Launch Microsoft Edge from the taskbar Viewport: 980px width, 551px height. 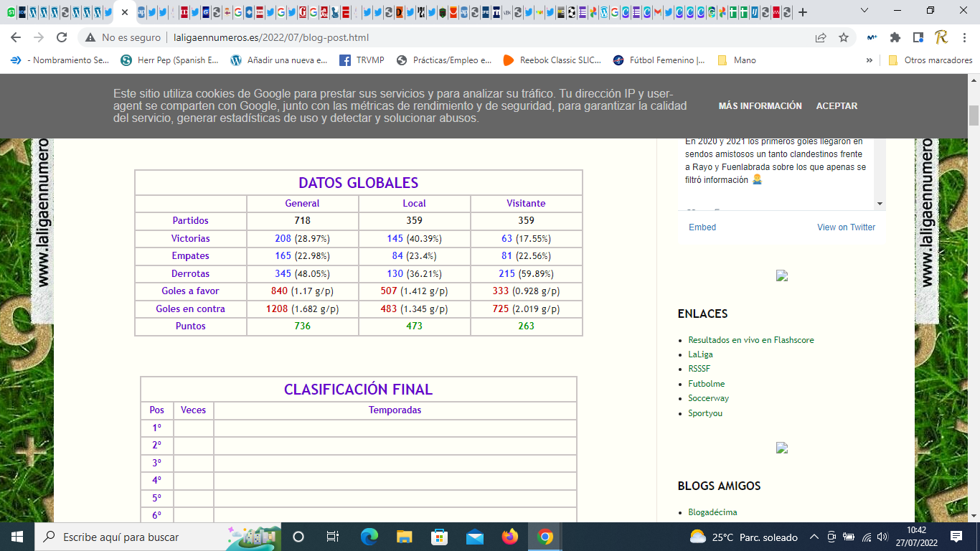pyautogui.click(x=369, y=537)
